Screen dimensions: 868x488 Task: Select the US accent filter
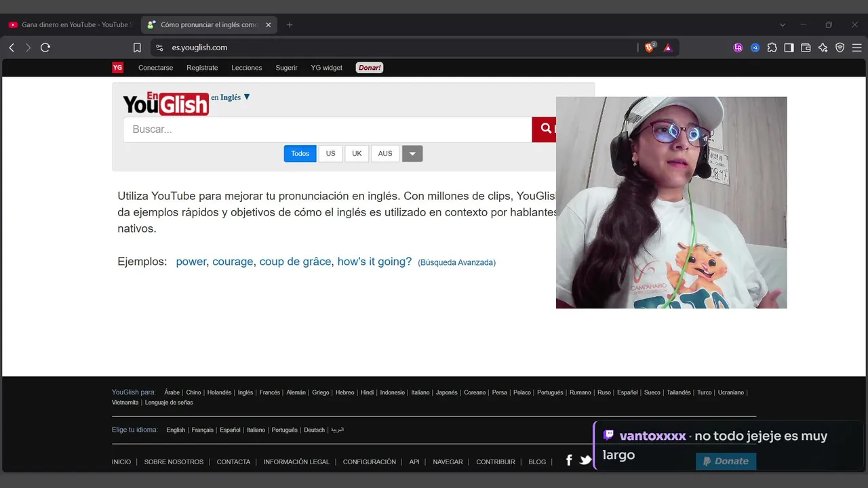[x=330, y=154]
